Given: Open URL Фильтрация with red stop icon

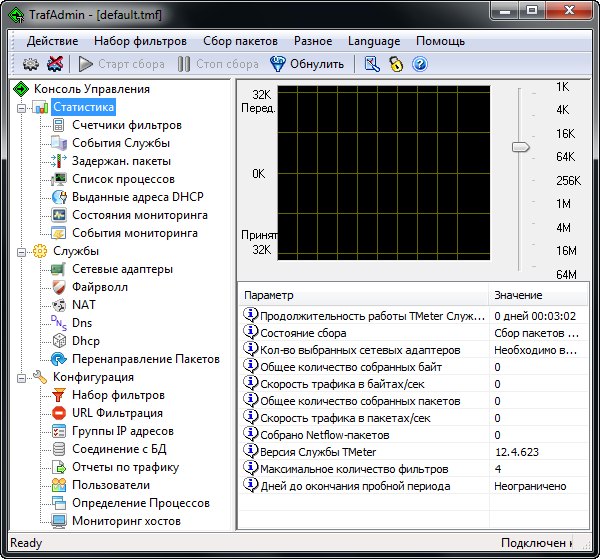Looking at the screenshot, I should (x=117, y=413).
